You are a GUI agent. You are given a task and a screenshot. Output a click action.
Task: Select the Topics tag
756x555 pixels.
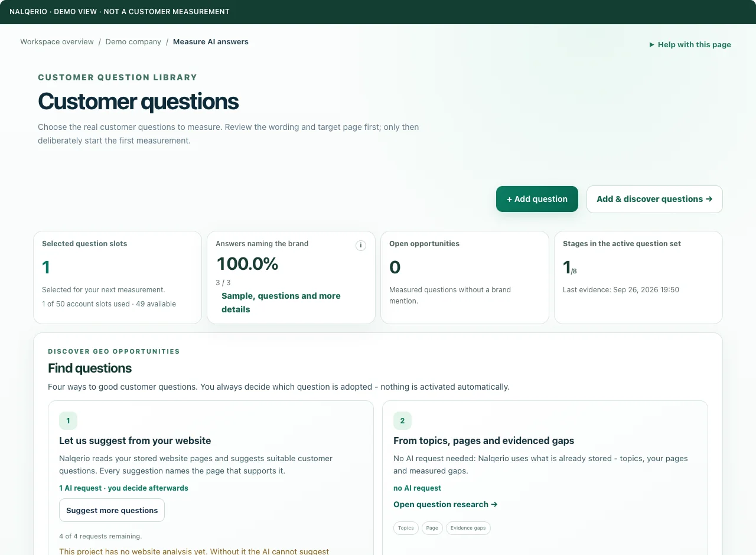406,528
